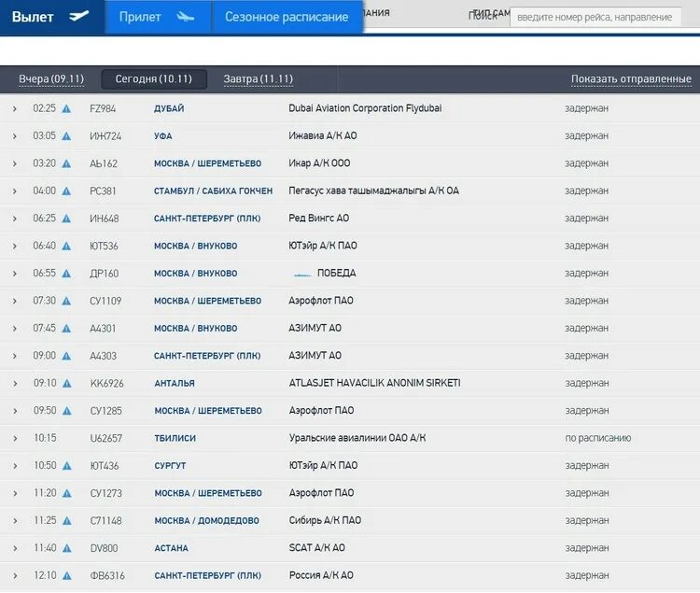
Task: Click delay warning icon next to 10:50
Action: point(66,466)
